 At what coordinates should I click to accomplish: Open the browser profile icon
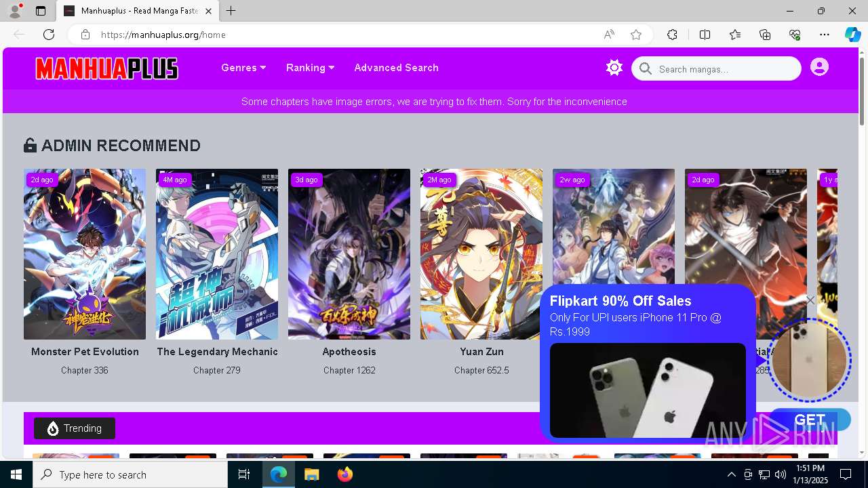click(x=15, y=11)
